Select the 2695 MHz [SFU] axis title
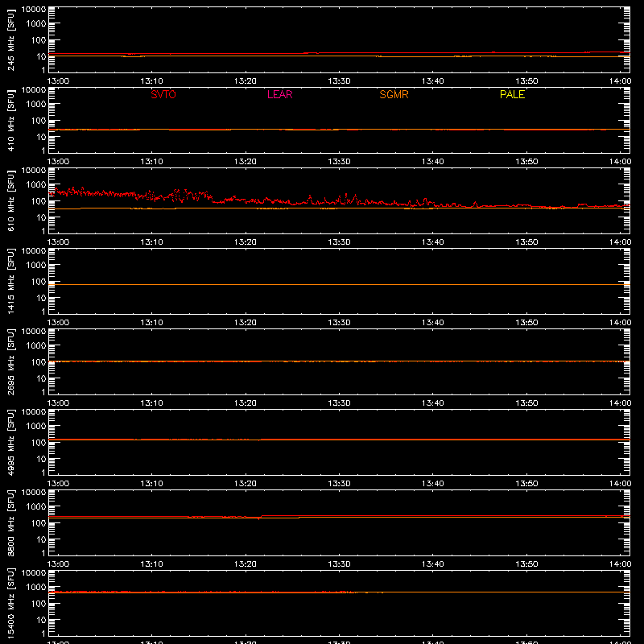Screen dimensions: 644x644 pyautogui.click(x=10, y=361)
